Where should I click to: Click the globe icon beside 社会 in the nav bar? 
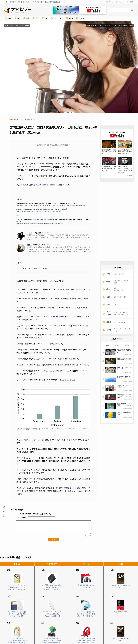pyautogui.click(x=24, y=18)
